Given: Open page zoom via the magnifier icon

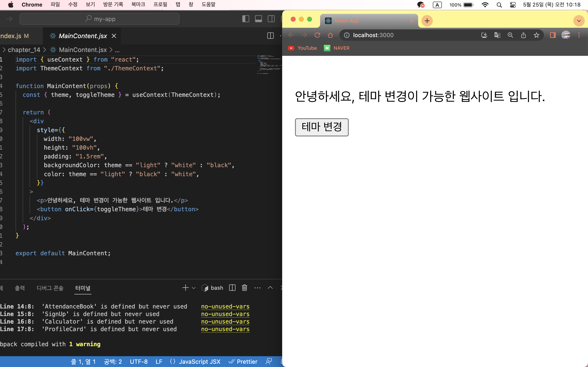Looking at the screenshot, I should pyautogui.click(x=510, y=35).
